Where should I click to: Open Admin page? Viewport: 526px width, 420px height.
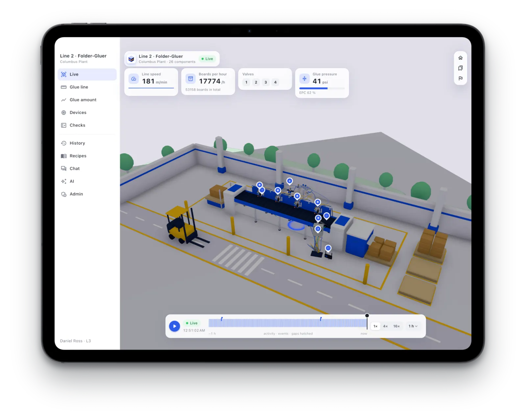click(x=87, y=194)
